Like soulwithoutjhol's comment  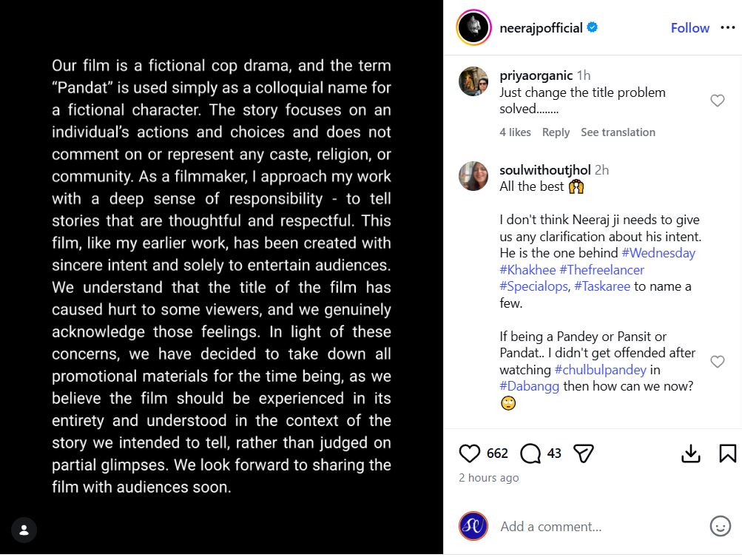(717, 361)
